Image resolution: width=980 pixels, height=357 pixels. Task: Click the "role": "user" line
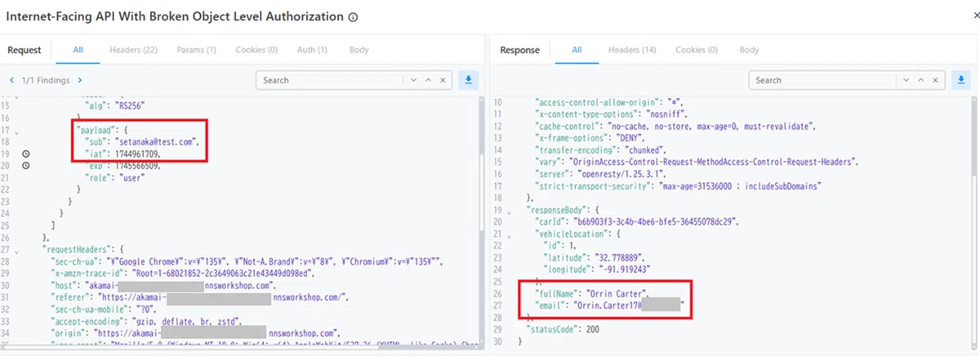coord(116,177)
